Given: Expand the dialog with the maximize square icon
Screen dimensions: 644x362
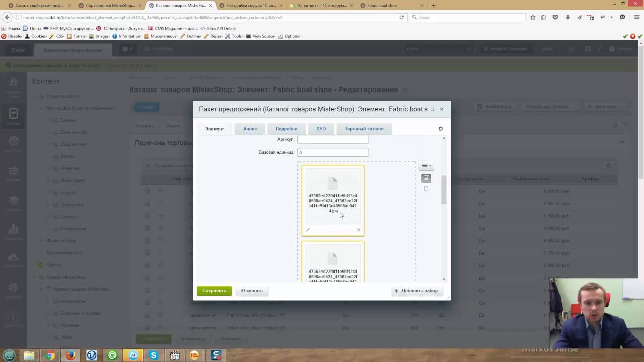Looking at the screenshot, I should (x=432, y=109).
